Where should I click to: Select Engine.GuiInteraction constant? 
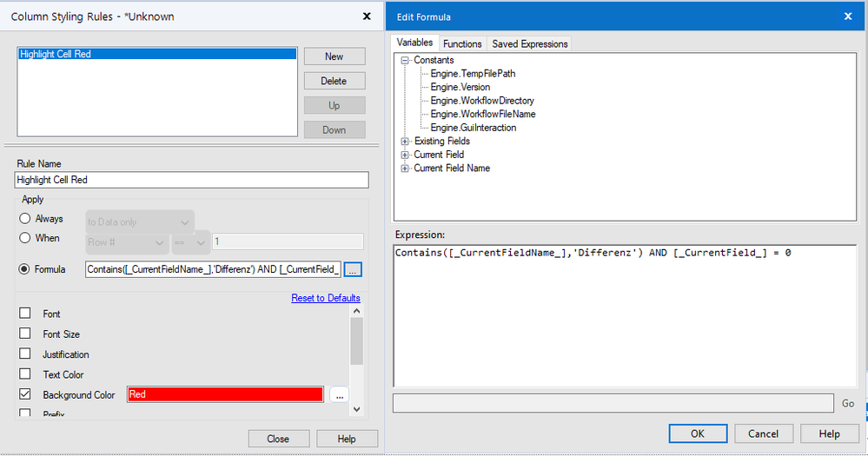pos(474,128)
